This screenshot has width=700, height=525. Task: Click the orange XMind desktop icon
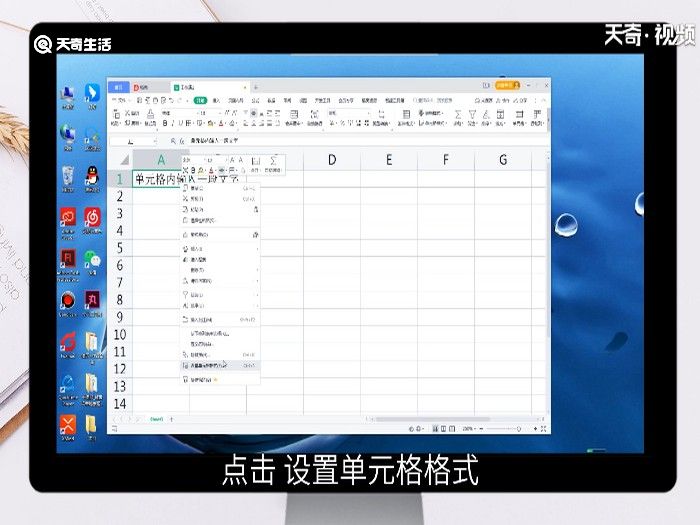coord(68,427)
